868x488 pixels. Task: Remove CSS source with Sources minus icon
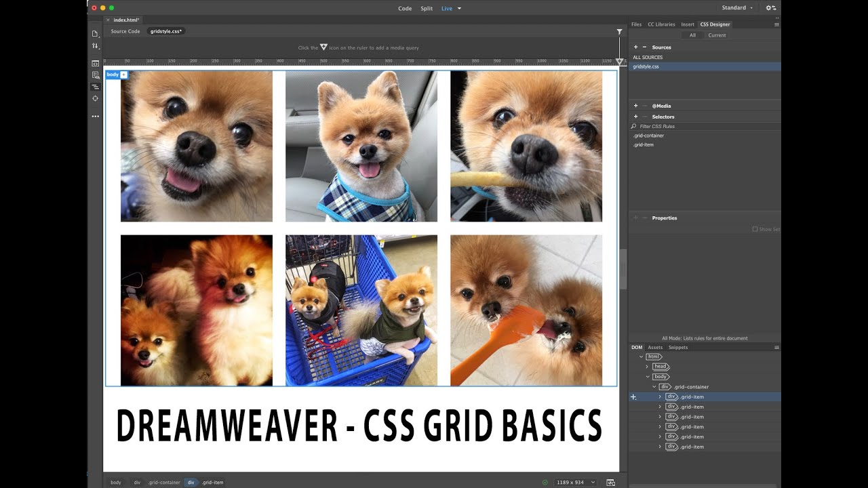pos(644,47)
